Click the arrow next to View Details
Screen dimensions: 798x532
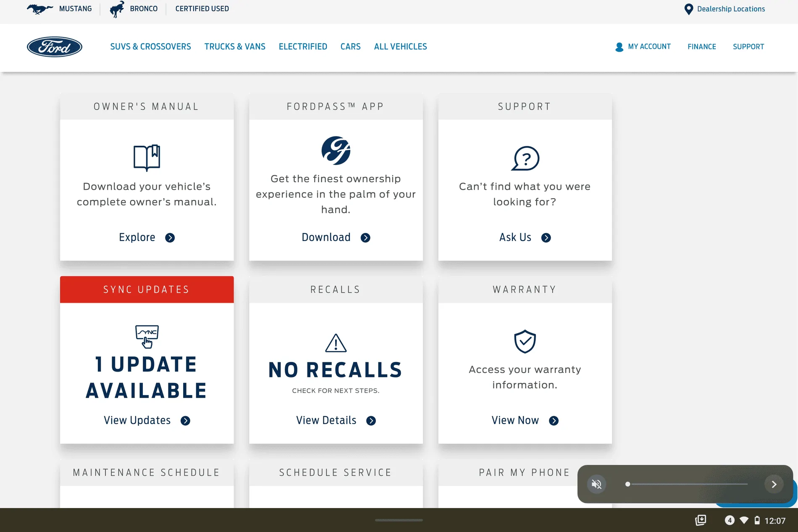click(x=371, y=421)
